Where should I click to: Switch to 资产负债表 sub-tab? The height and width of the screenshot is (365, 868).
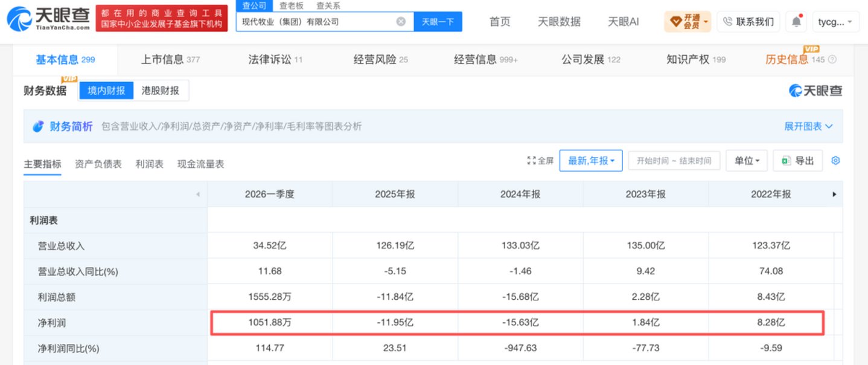(98, 164)
